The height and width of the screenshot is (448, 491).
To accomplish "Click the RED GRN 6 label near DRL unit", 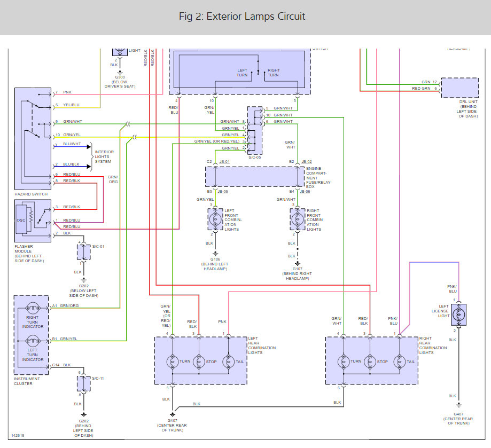I will 424,89.
